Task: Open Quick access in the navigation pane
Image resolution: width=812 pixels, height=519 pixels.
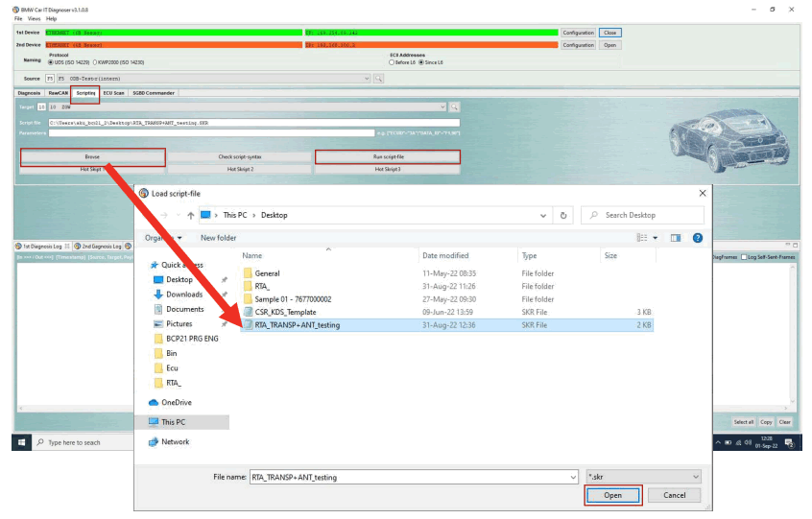Action: pos(181,265)
